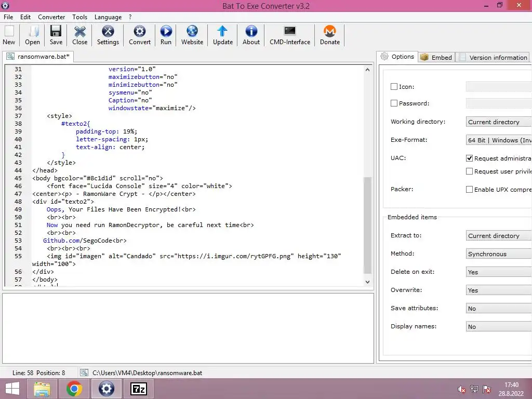Click line number 45 in the gutter
The height and width of the screenshot is (399, 532).
(x=18, y=178)
